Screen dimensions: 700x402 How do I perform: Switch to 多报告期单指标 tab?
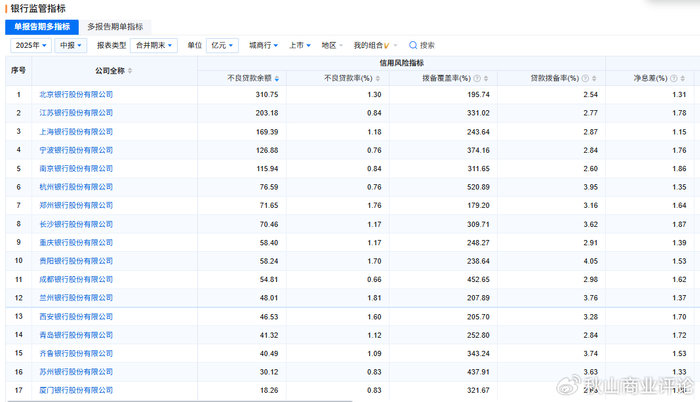(114, 26)
